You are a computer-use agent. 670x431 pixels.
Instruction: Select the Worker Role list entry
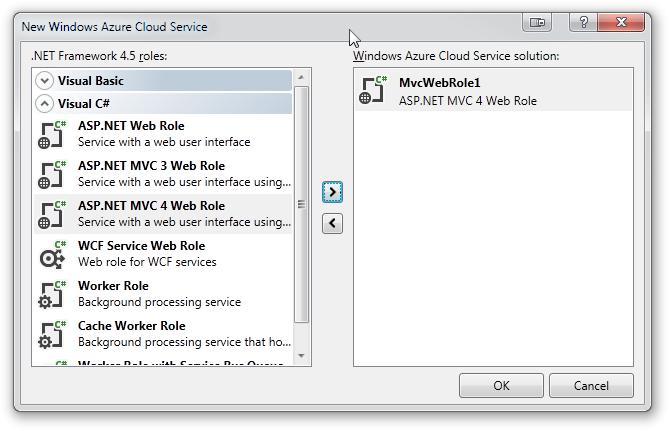113,293
